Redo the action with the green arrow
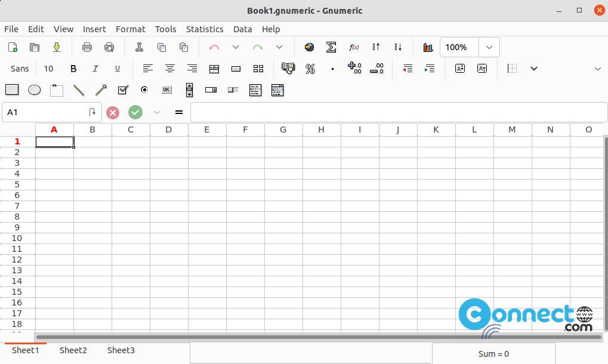 point(258,47)
